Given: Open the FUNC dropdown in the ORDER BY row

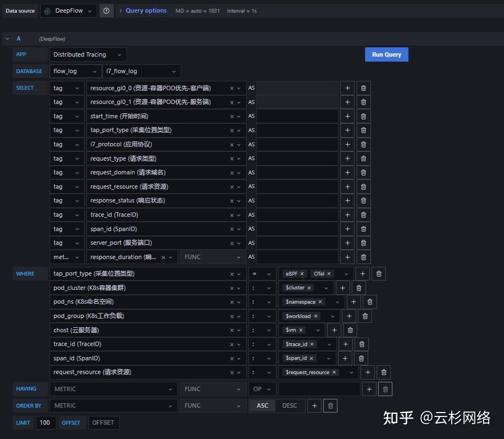Looking at the screenshot, I should tap(212, 405).
